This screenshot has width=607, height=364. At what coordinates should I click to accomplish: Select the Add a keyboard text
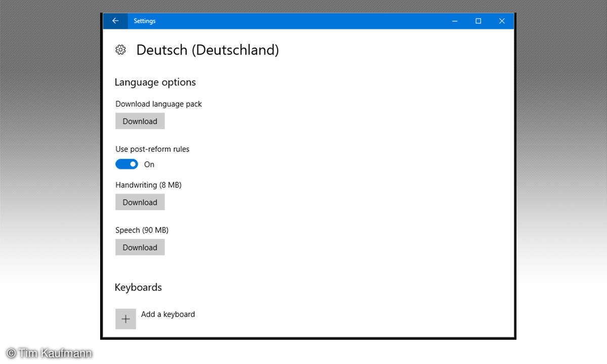point(168,314)
